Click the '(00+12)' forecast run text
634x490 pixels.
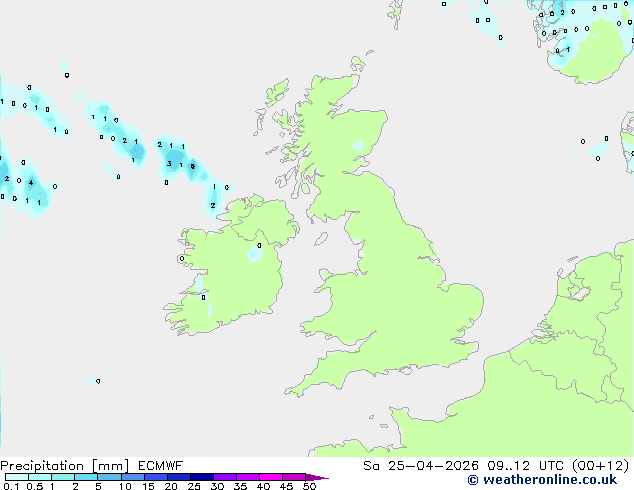coord(601,466)
